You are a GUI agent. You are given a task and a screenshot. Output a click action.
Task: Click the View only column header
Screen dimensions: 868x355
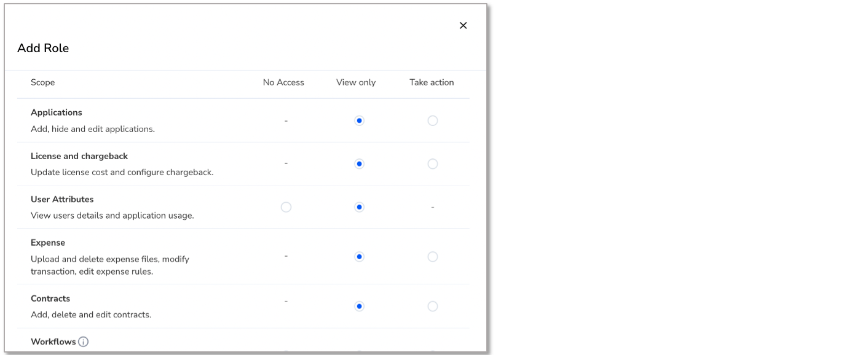356,82
